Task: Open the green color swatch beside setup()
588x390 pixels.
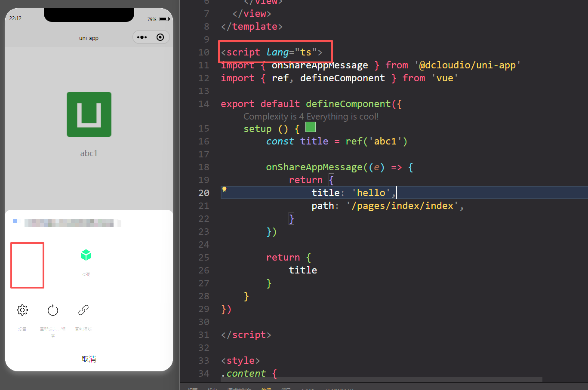Action: 311,127
